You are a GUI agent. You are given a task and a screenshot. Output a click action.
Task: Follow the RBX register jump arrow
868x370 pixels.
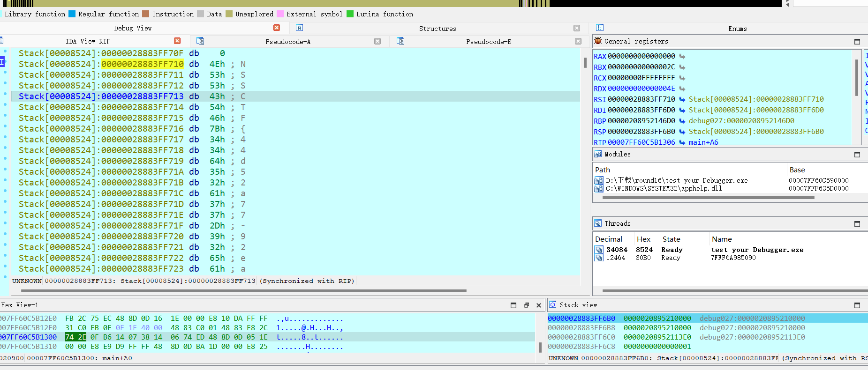click(x=682, y=67)
